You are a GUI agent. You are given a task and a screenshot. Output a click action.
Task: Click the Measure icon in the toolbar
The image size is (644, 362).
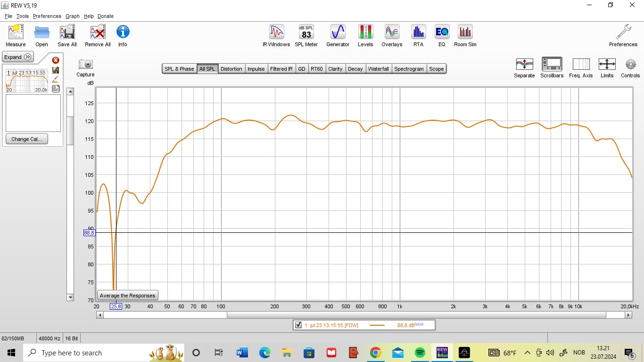tap(16, 33)
